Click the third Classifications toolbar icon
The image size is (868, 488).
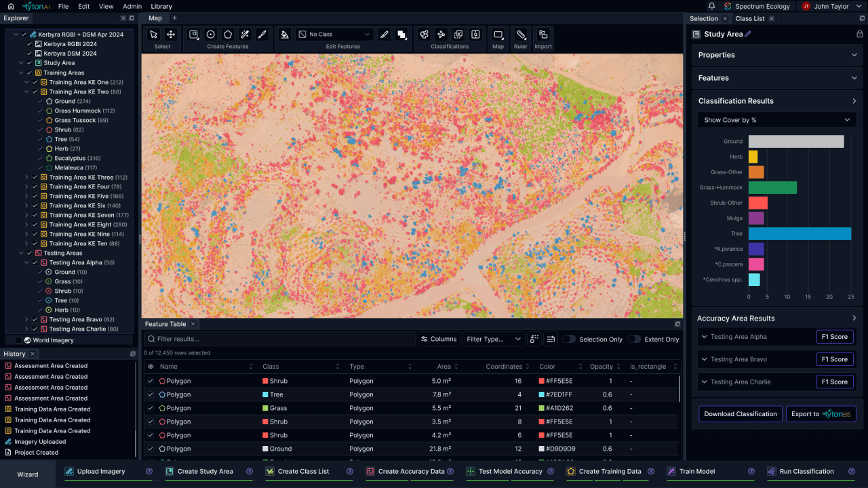point(458,35)
